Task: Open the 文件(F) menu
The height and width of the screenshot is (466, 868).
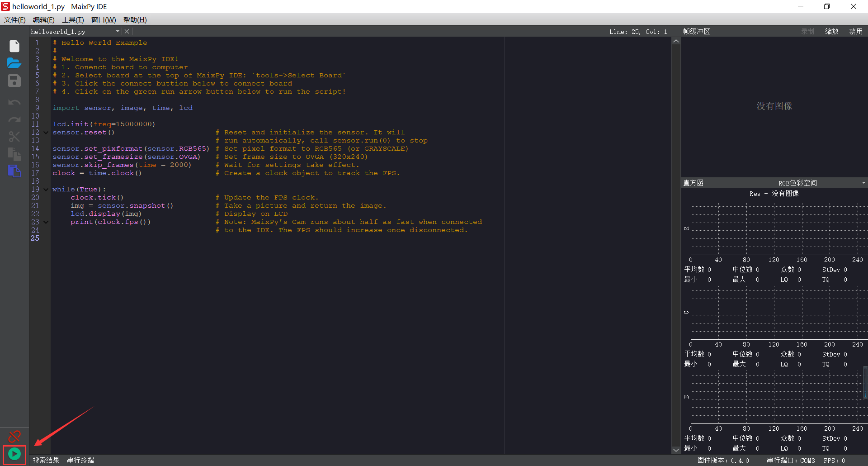Action: click(x=15, y=20)
